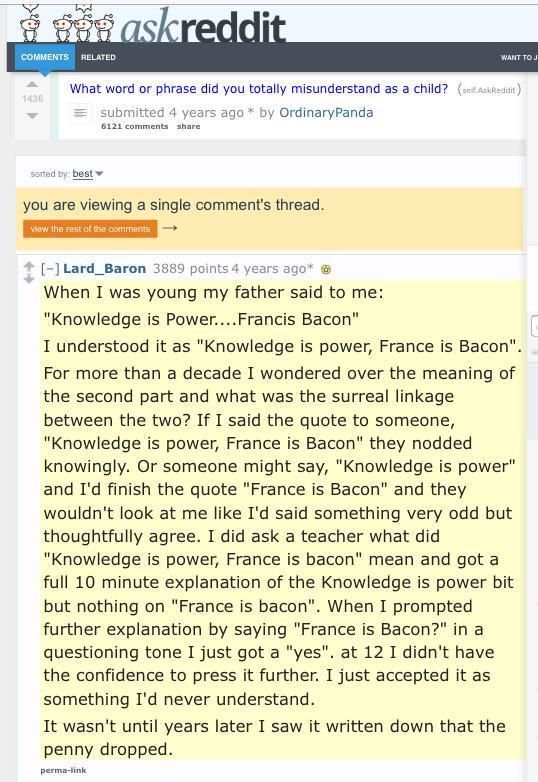Collapse the comment using [–] toggle

pos(50,268)
